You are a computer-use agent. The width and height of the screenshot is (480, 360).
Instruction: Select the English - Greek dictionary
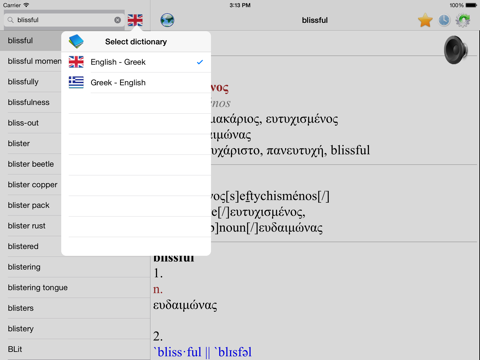click(x=136, y=62)
